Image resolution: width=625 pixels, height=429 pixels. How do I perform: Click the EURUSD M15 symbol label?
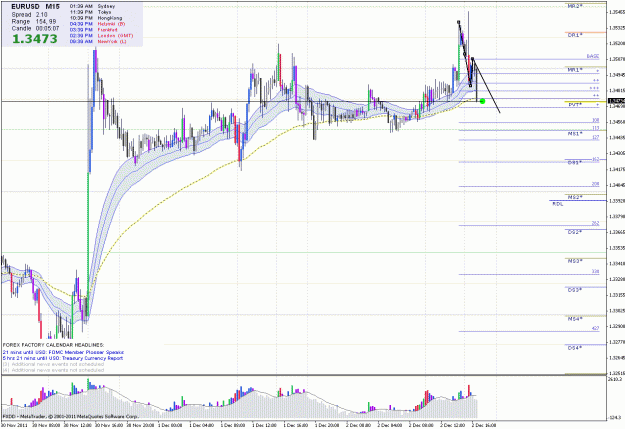(x=35, y=7)
